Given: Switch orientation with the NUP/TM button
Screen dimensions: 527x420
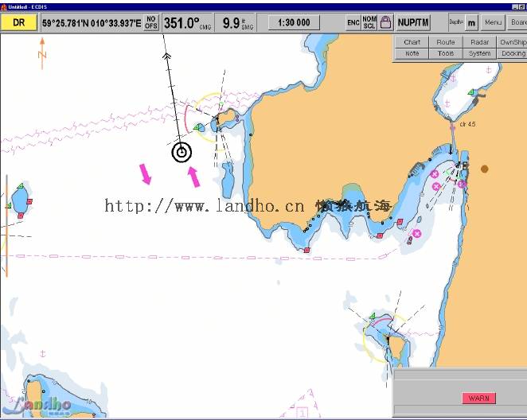Looking at the screenshot, I should pyautogui.click(x=413, y=22).
